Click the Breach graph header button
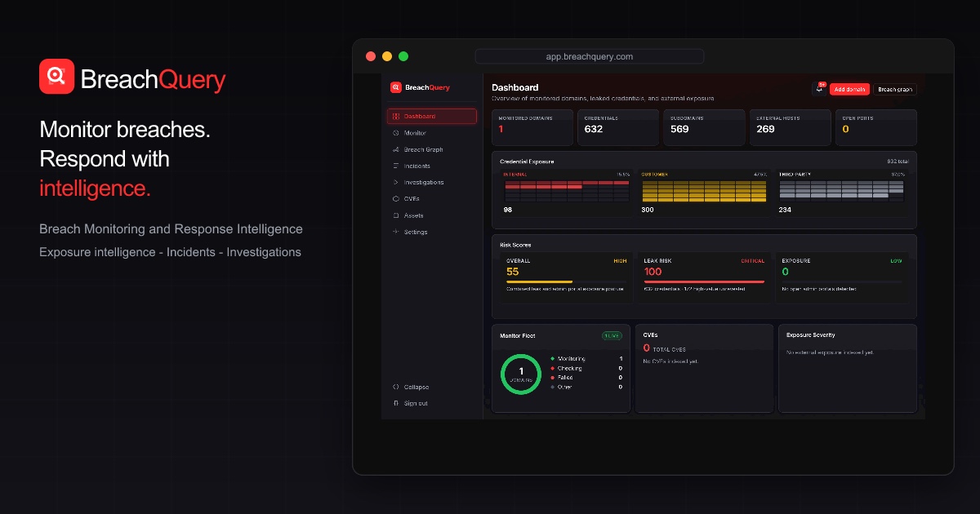The image size is (980, 514). click(x=895, y=89)
